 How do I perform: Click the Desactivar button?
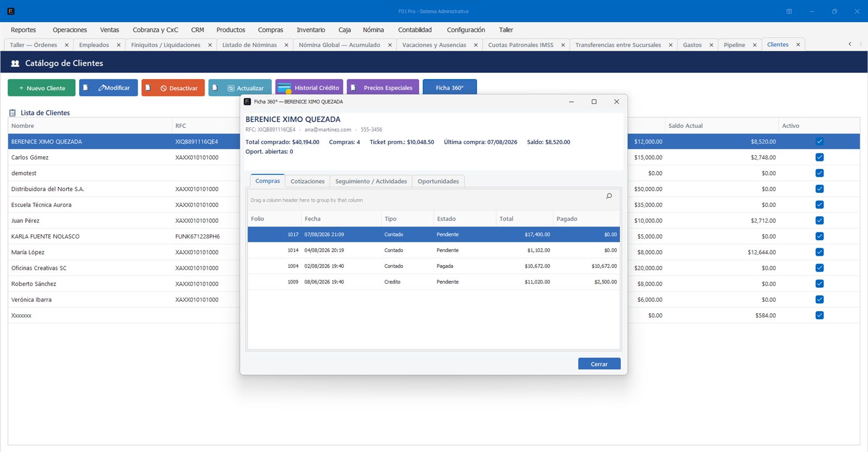(173, 88)
